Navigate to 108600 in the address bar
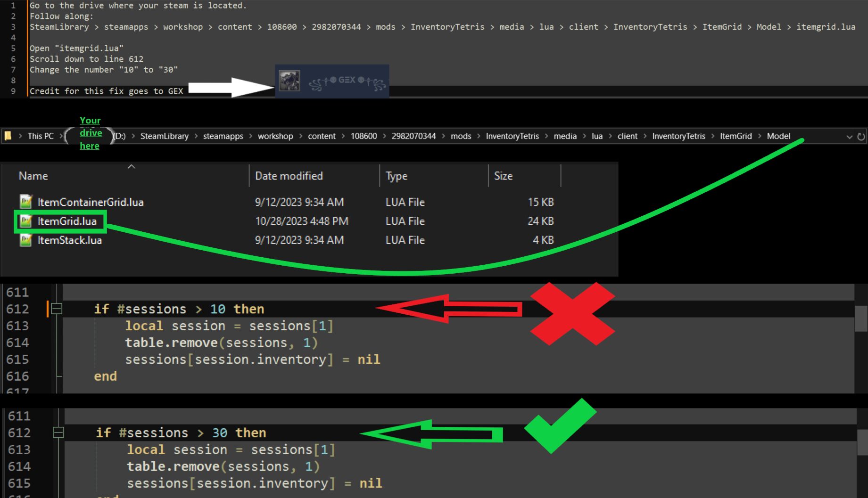This screenshot has width=868, height=498. (364, 136)
